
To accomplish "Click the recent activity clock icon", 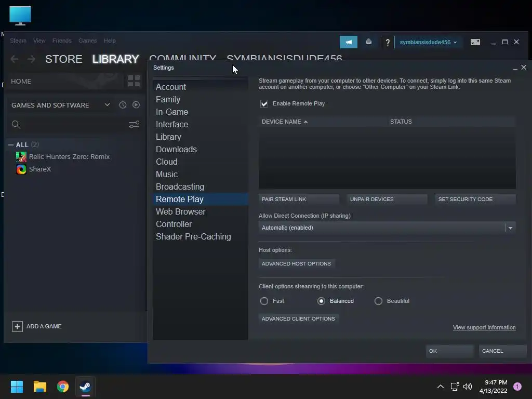I will tap(123, 105).
